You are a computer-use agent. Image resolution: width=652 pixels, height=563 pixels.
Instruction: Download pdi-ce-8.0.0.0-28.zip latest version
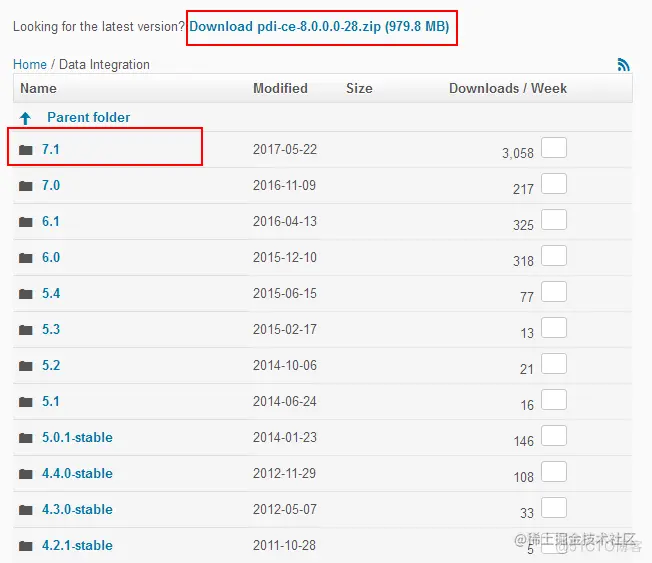[319, 27]
